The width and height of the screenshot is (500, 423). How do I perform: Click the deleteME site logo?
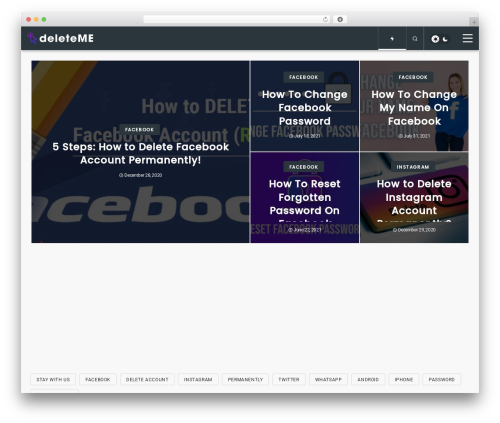61,38
